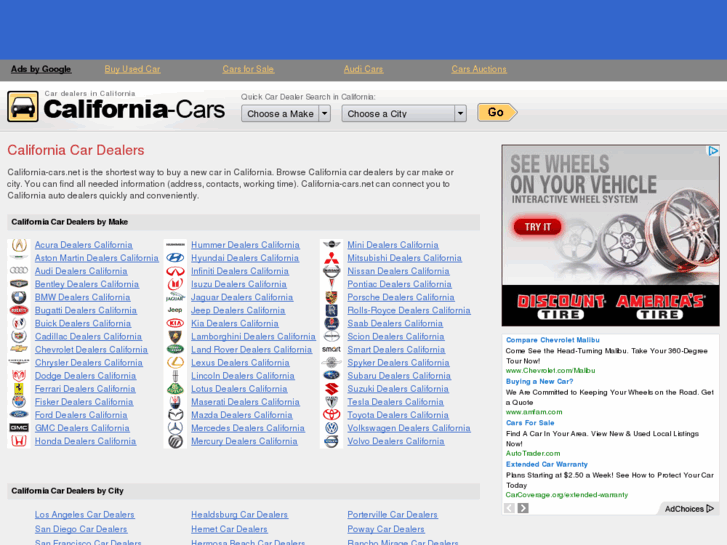Viewport: 727px width, 545px height.
Task: Click the Discount Tire wheel ad banner
Action: [611, 236]
